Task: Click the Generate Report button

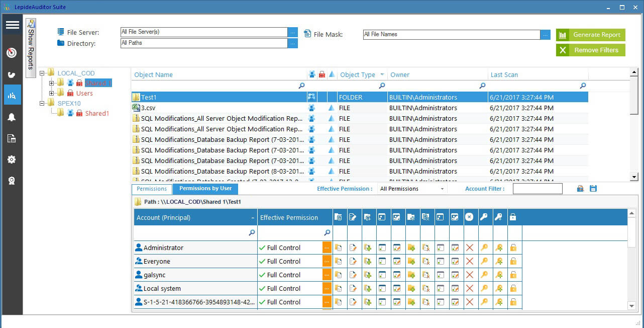Action: (x=591, y=35)
